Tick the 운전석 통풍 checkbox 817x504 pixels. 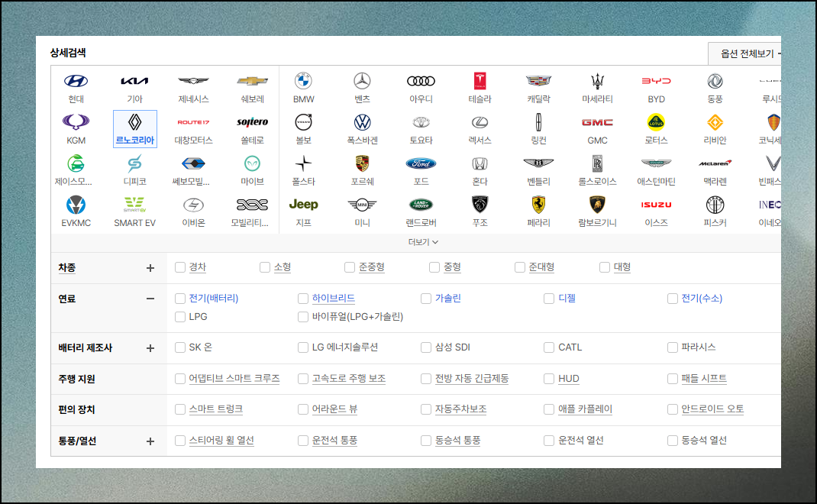(302, 441)
